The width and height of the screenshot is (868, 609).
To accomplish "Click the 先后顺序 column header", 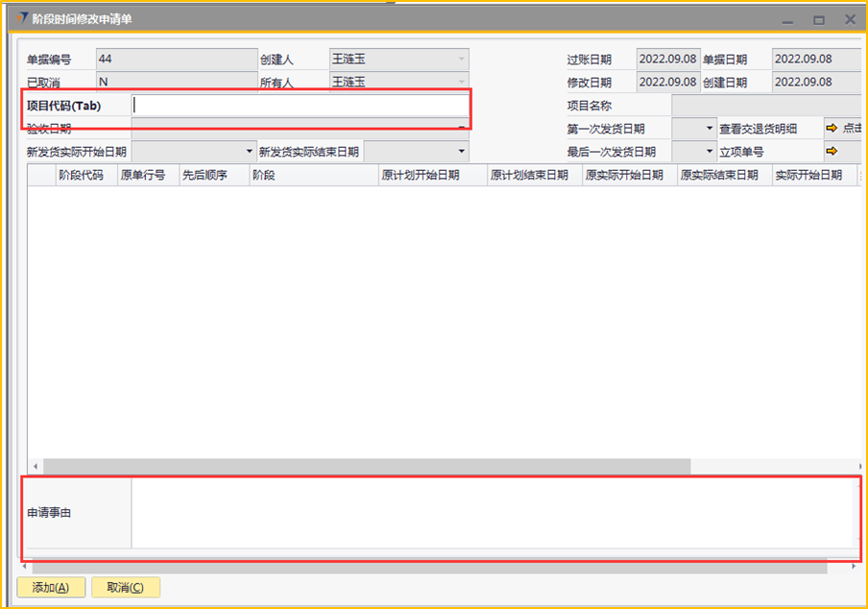I will pyautogui.click(x=205, y=175).
